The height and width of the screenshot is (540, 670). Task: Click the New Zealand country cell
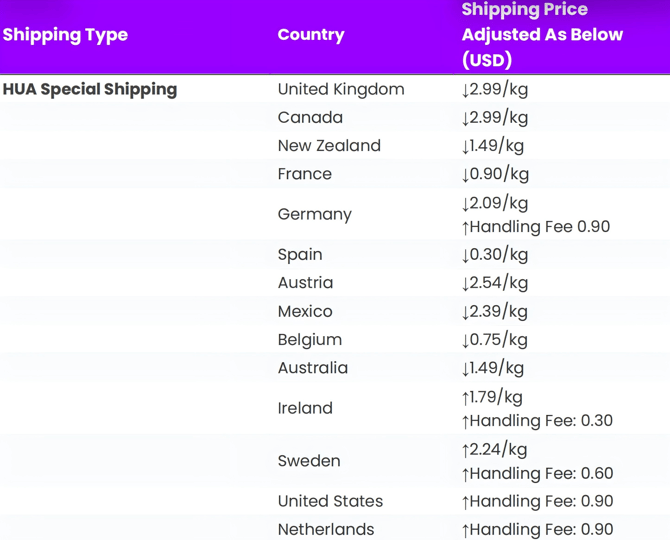329,146
